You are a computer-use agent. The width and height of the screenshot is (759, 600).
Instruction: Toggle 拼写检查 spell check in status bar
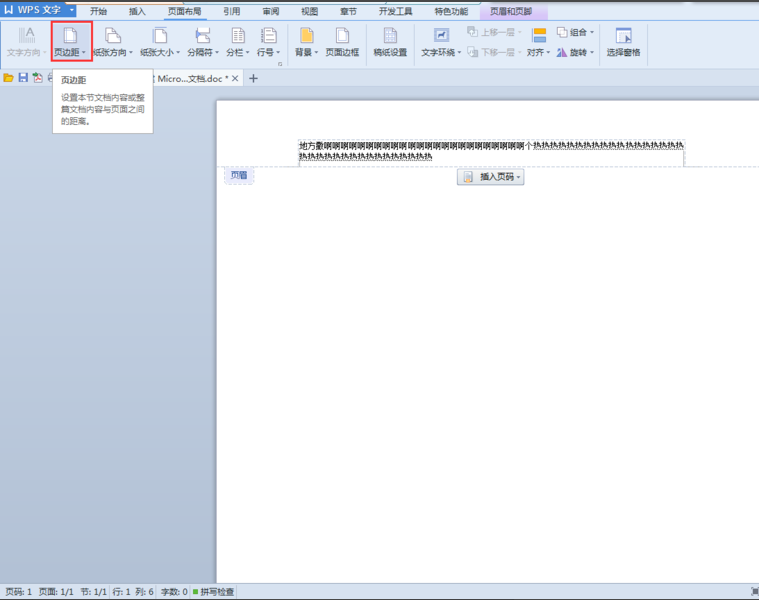(213, 592)
